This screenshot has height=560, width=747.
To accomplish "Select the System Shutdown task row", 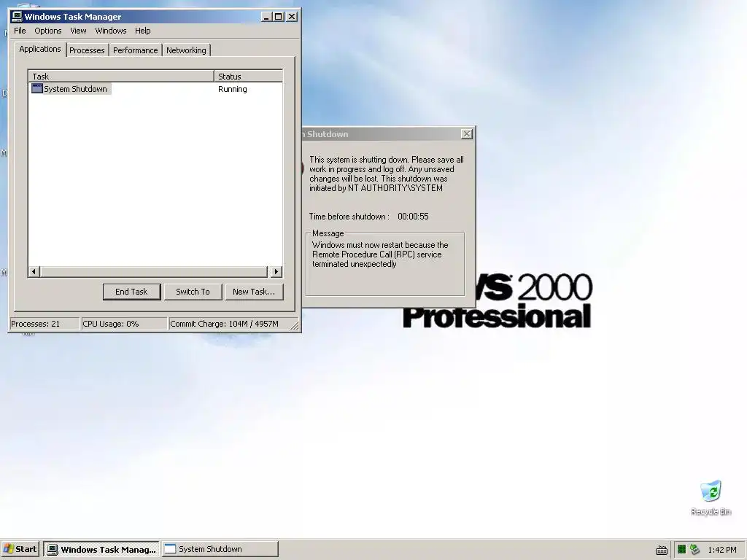I will pos(155,89).
